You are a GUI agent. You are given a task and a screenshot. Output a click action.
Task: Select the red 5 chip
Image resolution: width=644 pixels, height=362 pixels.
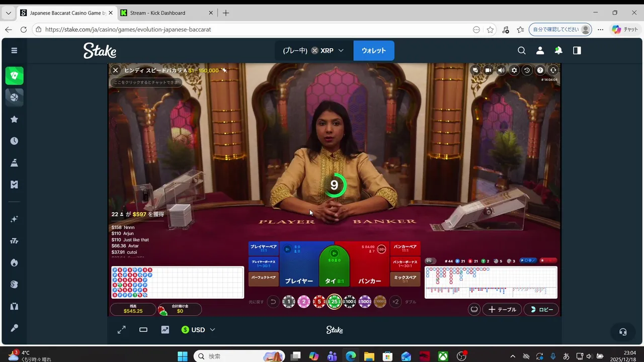(x=319, y=302)
